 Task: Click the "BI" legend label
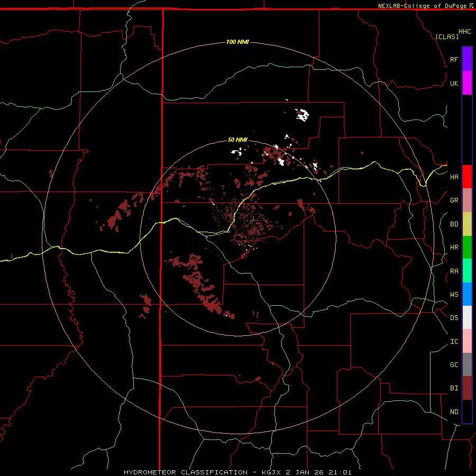pos(454,388)
